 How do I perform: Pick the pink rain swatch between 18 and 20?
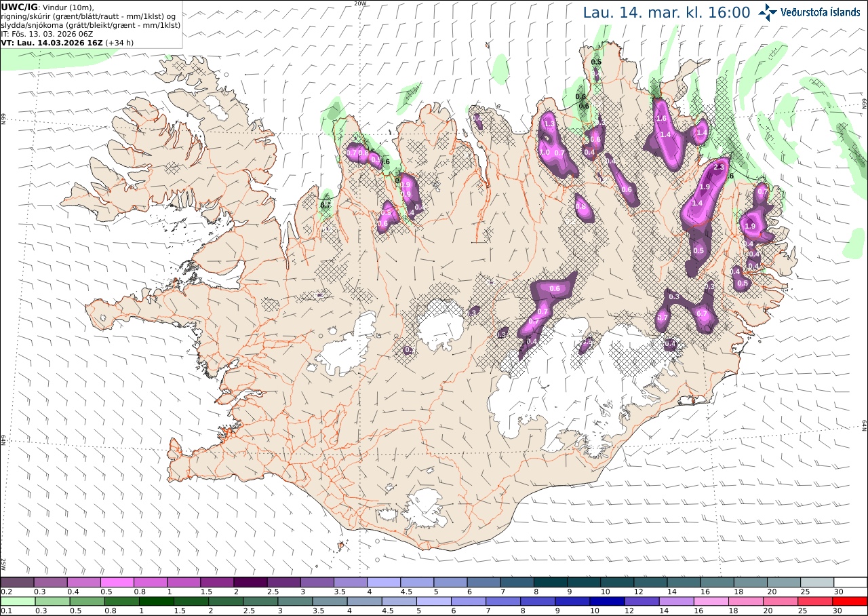[747, 601]
